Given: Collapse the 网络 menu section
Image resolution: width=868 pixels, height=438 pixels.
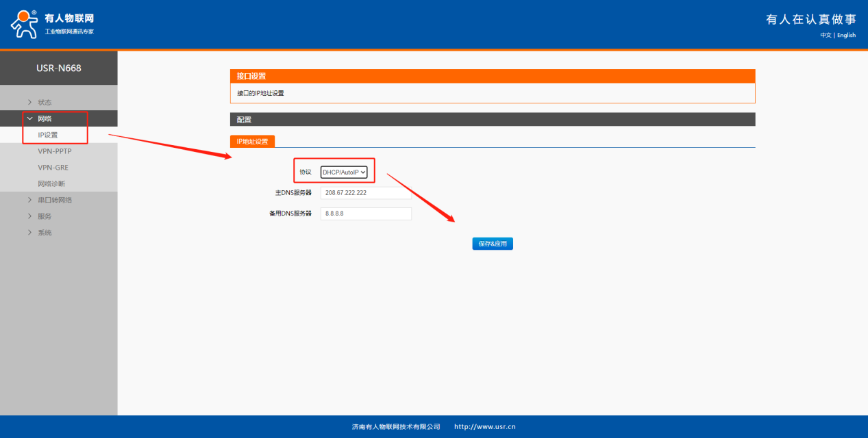Looking at the screenshot, I should click(x=29, y=119).
